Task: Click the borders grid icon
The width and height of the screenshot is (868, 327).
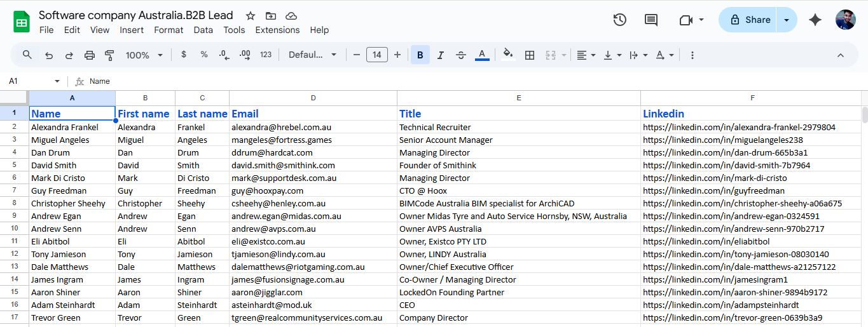Action: (529, 55)
